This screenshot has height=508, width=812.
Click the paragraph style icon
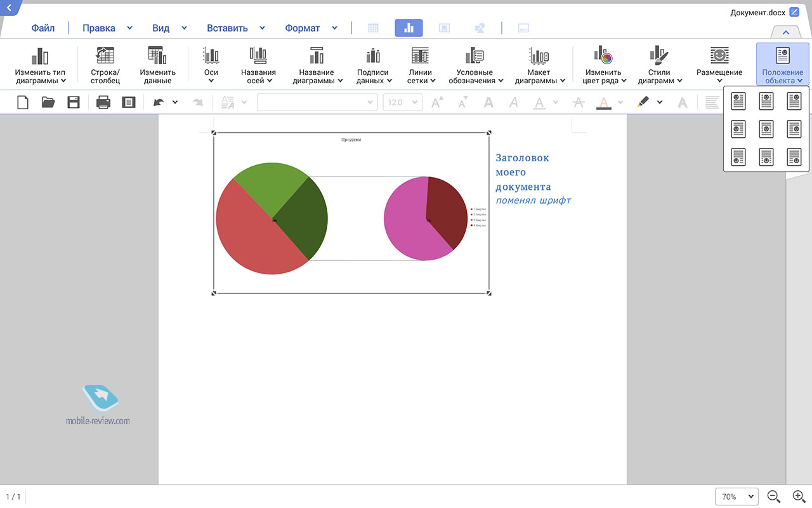point(227,102)
